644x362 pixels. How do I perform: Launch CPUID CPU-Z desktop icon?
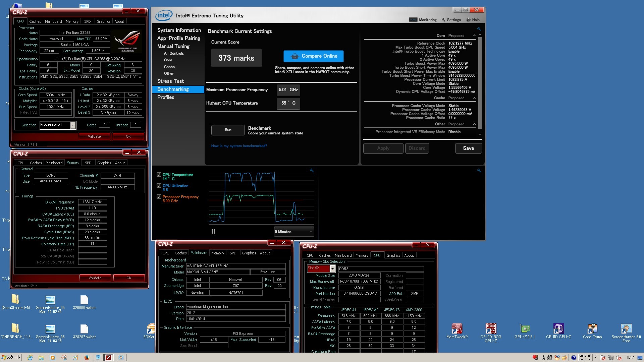(558, 331)
